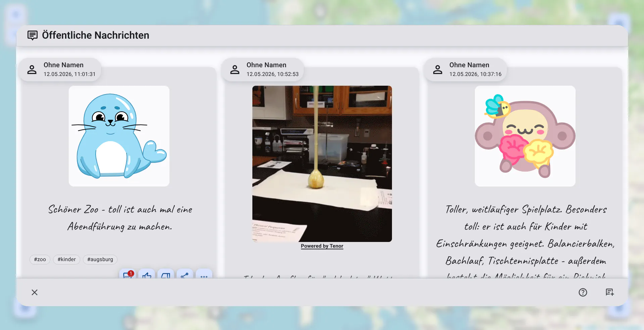Select the #kinder hashtag chip
Viewport: 644px width, 330px height.
(66, 259)
